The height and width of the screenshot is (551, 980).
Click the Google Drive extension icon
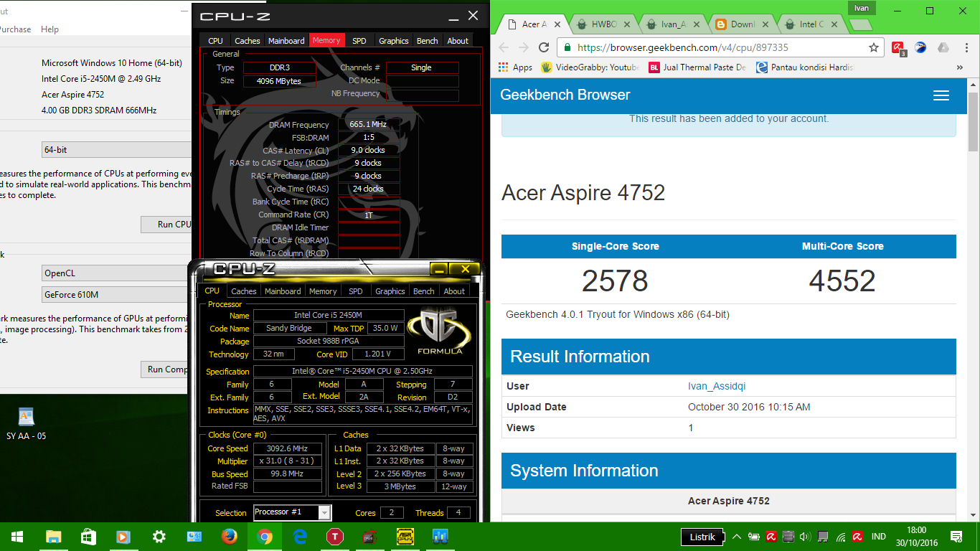943,47
